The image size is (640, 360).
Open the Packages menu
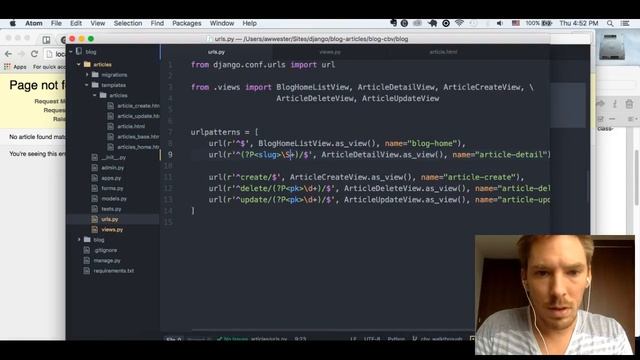point(187,23)
